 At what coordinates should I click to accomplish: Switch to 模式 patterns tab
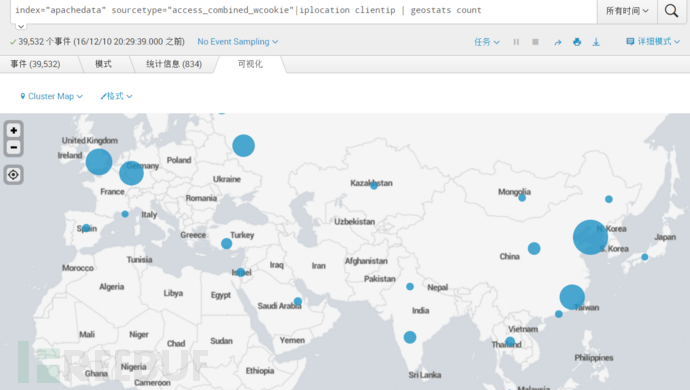[x=103, y=64]
